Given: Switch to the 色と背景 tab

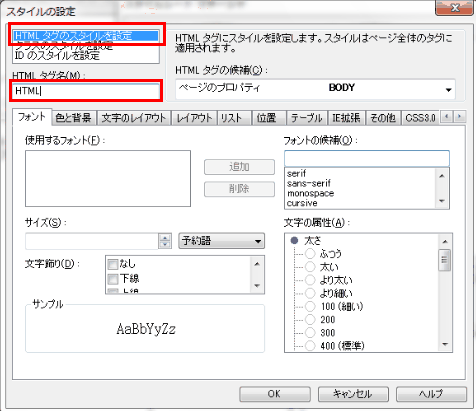Looking at the screenshot, I should click(x=74, y=118).
